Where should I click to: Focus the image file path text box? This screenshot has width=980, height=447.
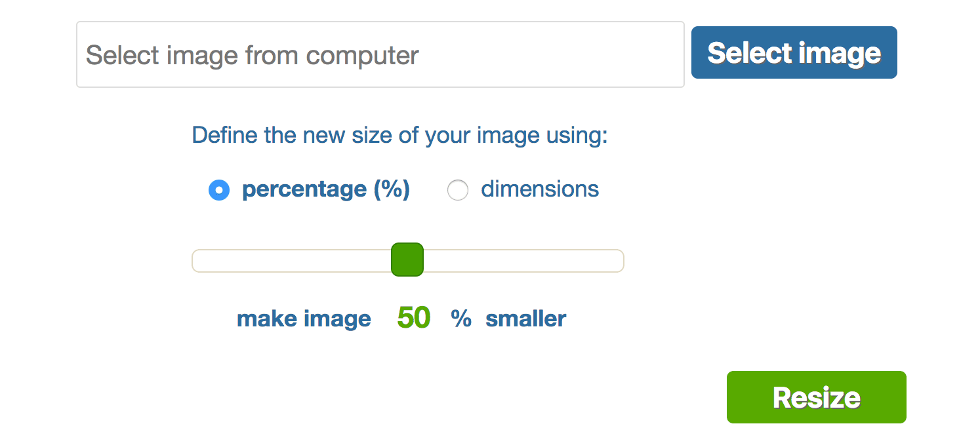(380, 54)
